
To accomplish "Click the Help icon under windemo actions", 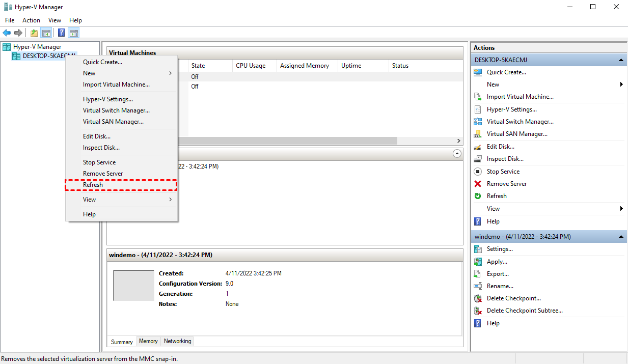I will [x=478, y=323].
